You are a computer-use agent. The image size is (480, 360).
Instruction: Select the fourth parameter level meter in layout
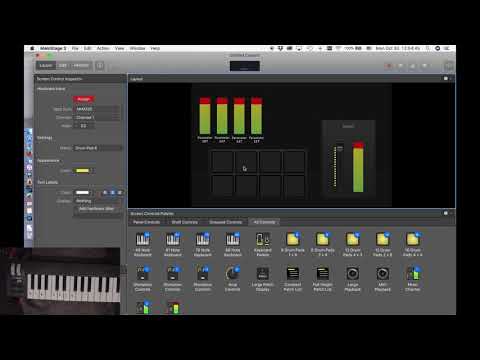[256, 116]
